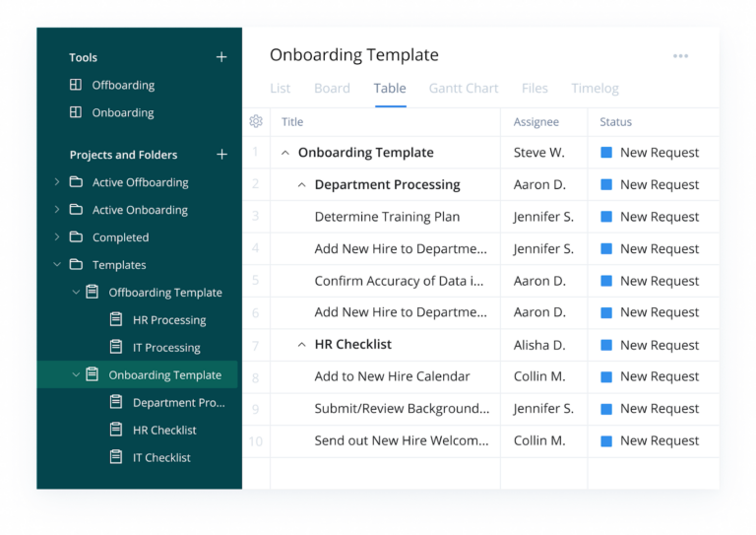
Task: Open the Submit/Review Background... task
Action: [402, 409]
